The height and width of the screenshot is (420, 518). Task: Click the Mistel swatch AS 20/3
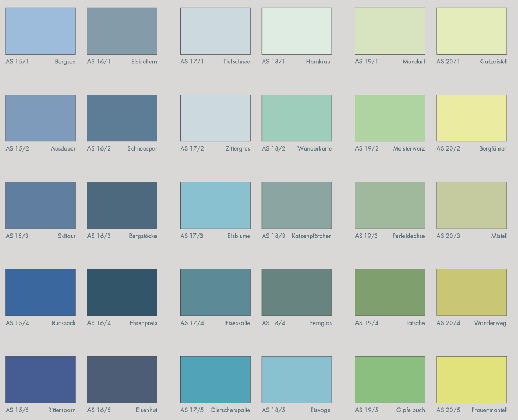coord(472,205)
